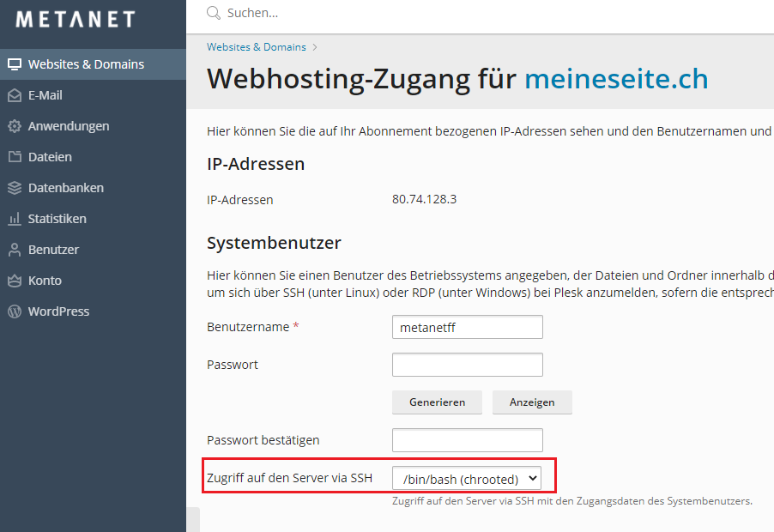
Task: Click the Benutzer person icon
Action: [14, 250]
